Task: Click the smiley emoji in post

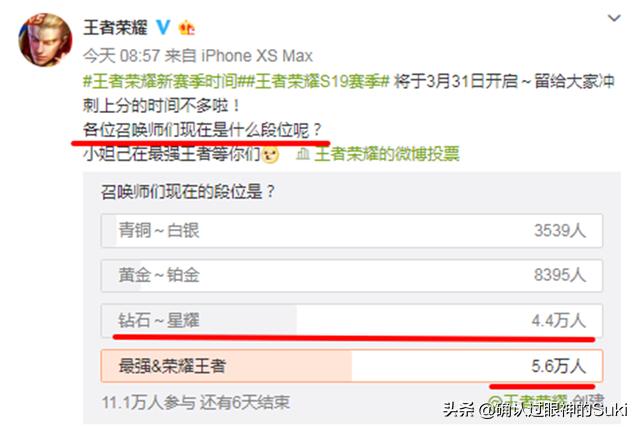Action: coord(271,155)
